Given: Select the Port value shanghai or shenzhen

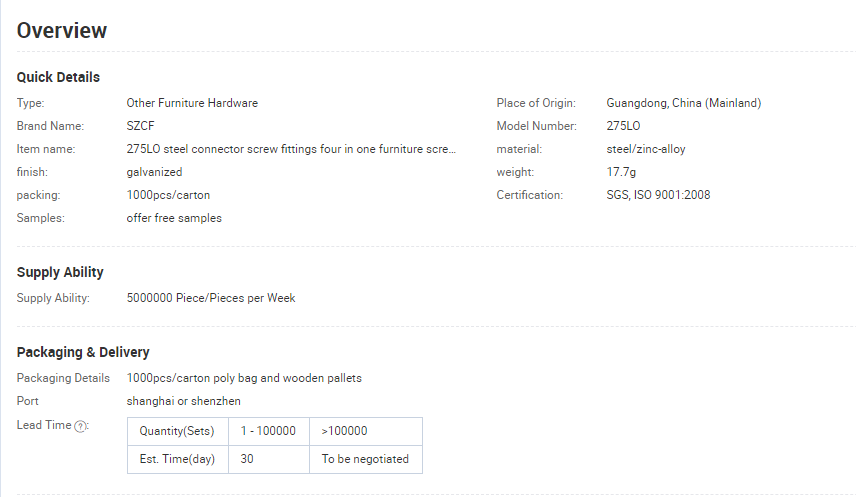Looking at the screenshot, I should click(183, 401).
